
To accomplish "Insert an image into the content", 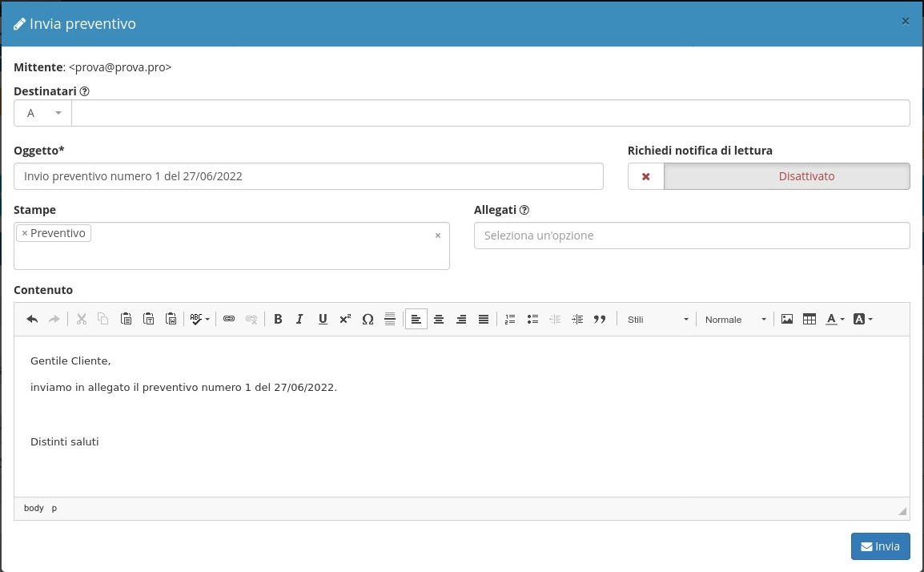I will click(x=787, y=319).
